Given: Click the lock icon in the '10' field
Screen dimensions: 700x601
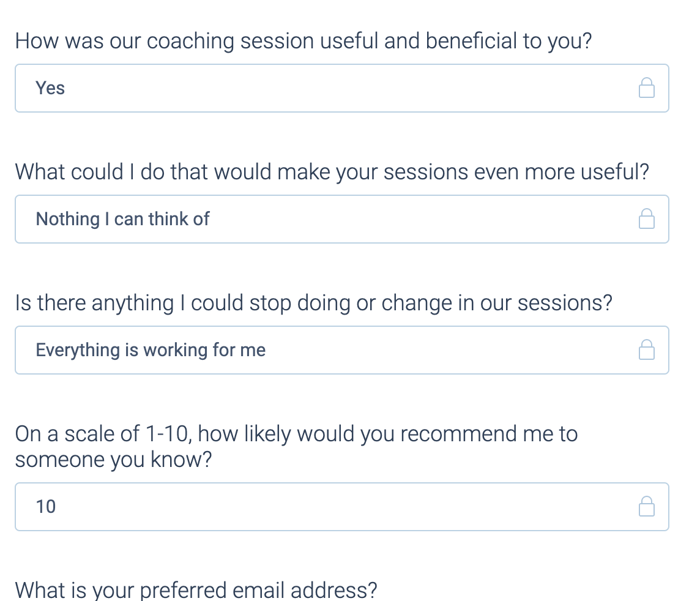Looking at the screenshot, I should pyautogui.click(x=646, y=507).
